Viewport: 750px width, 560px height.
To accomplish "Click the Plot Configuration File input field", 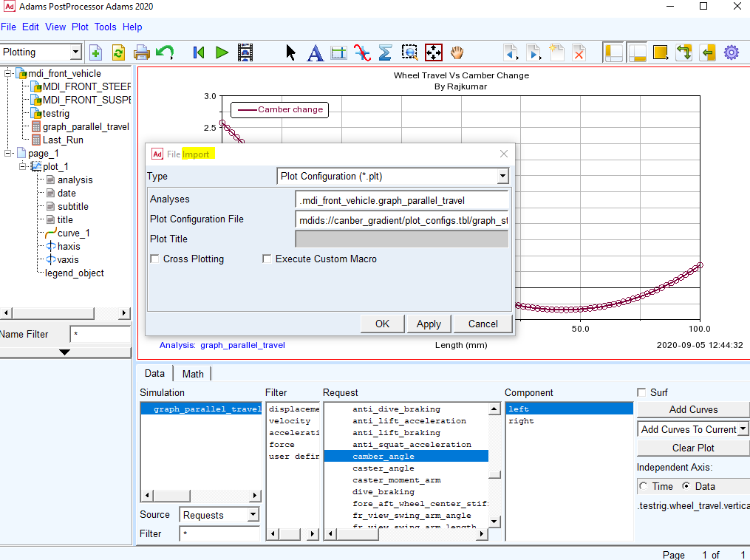I will click(401, 219).
